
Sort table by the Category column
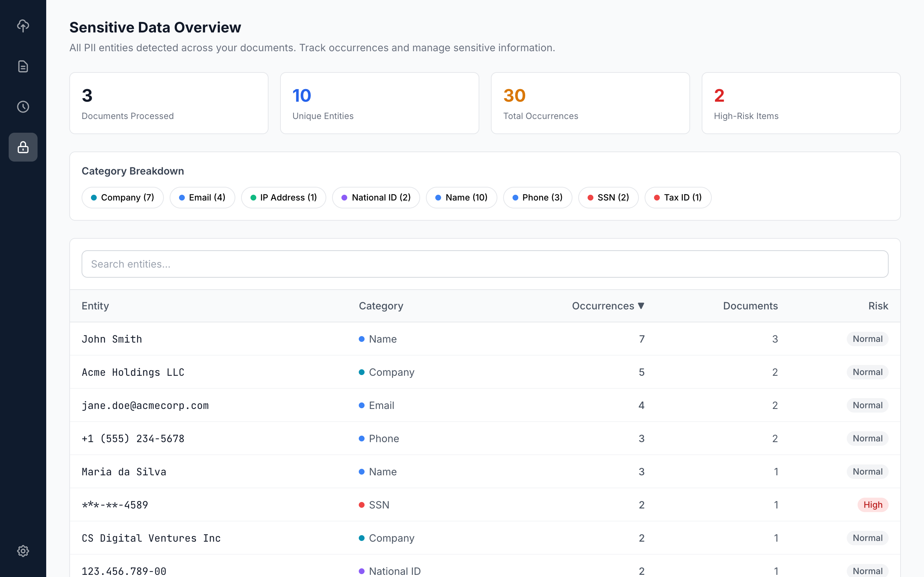381,306
